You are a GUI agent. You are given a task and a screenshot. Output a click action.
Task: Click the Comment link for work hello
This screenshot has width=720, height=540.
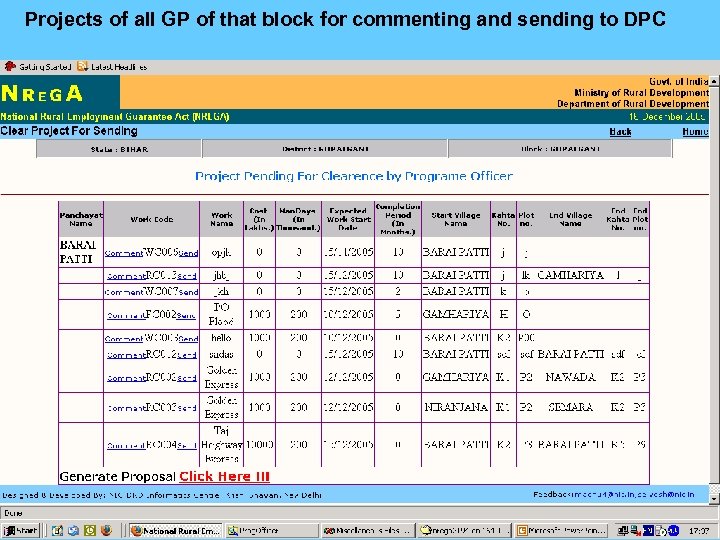124,339
